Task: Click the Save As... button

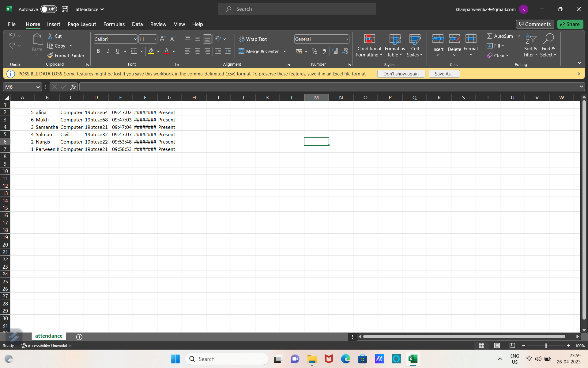Action: point(444,74)
